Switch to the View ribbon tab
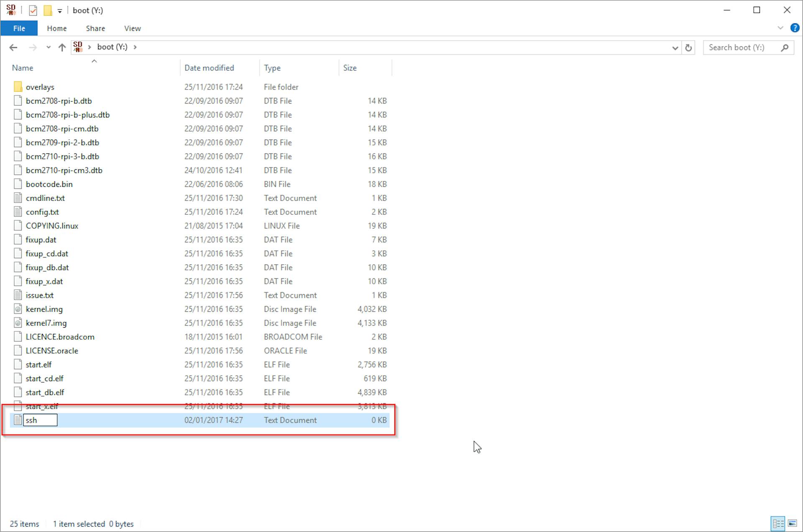This screenshot has height=532, width=803. pyautogui.click(x=132, y=28)
